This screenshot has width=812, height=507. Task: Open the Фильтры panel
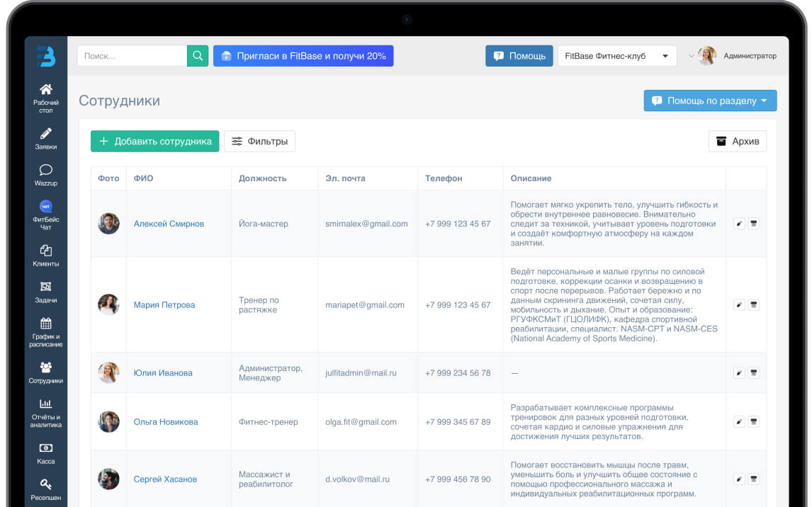click(259, 141)
